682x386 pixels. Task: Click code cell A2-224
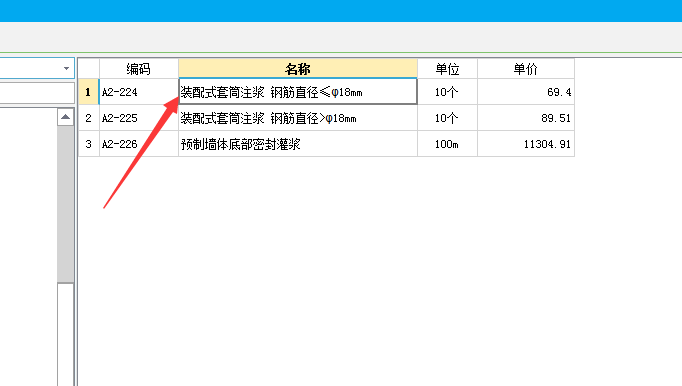139,92
